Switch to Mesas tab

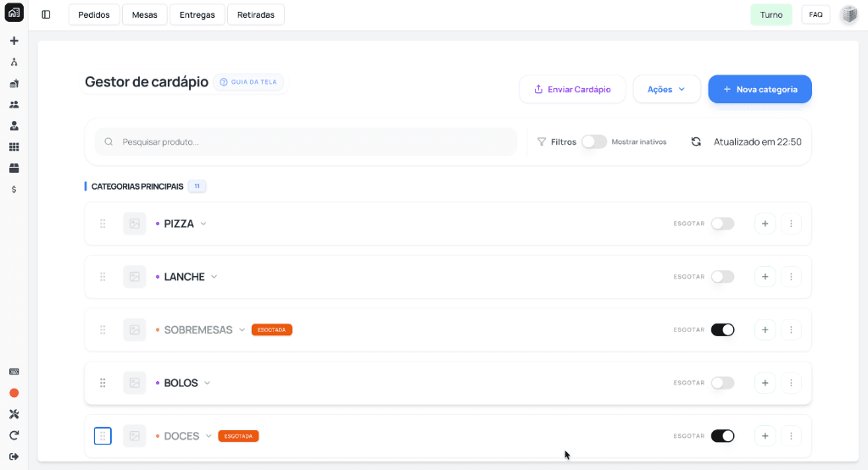coord(144,15)
